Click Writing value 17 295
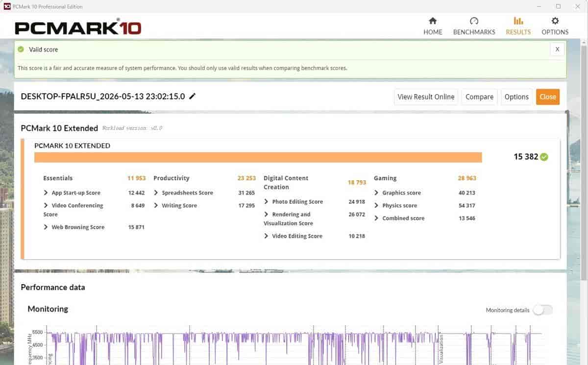This screenshot has width=588, height=365. [x=246, y=206]
